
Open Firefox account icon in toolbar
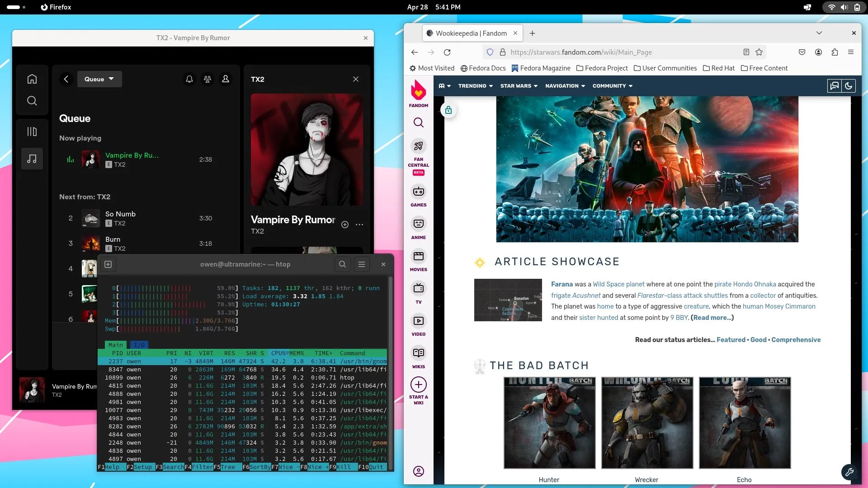click(x=818, y=52)
